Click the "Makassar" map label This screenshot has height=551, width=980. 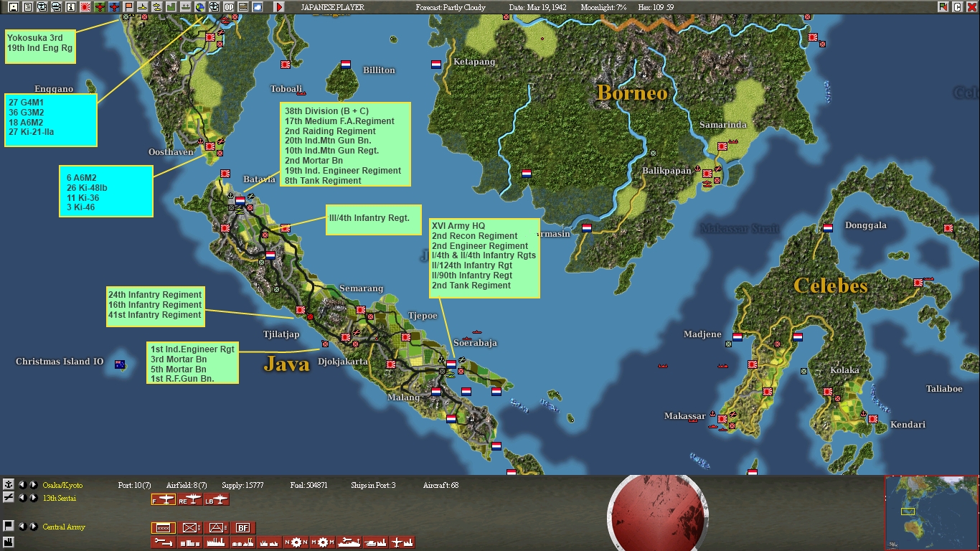684,416
